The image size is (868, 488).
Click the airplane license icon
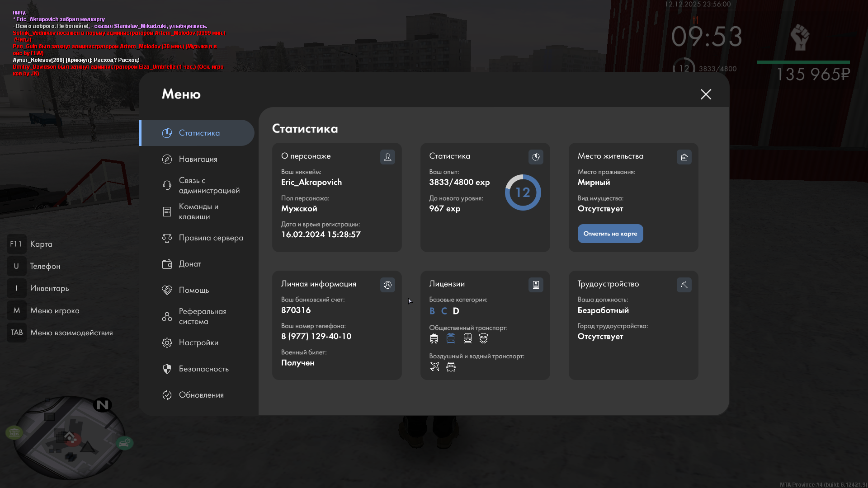tap(434, 367)
